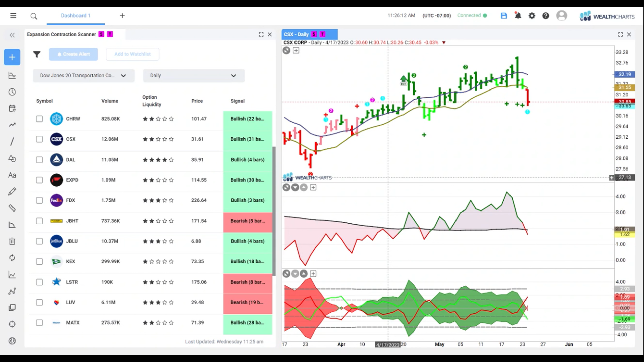This screenshot has height=362, width=644.
Task: Check the CHRW row checkbox
Action: [39, 119]
